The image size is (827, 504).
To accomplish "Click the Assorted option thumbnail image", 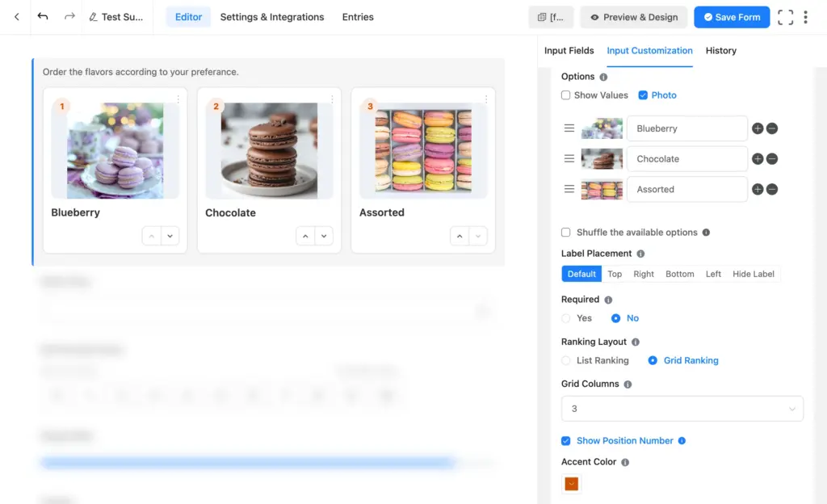I will [602, 190].
